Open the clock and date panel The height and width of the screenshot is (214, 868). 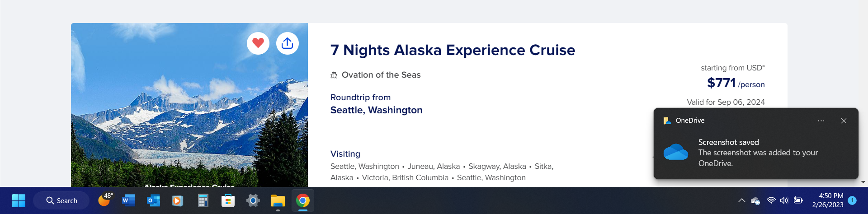(x=828, y=200)
